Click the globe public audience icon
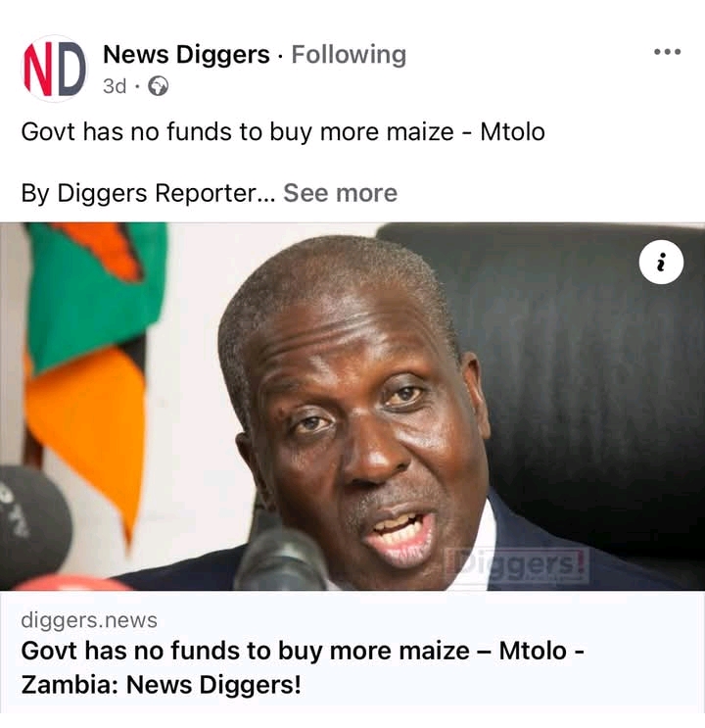 coord(159,86)
